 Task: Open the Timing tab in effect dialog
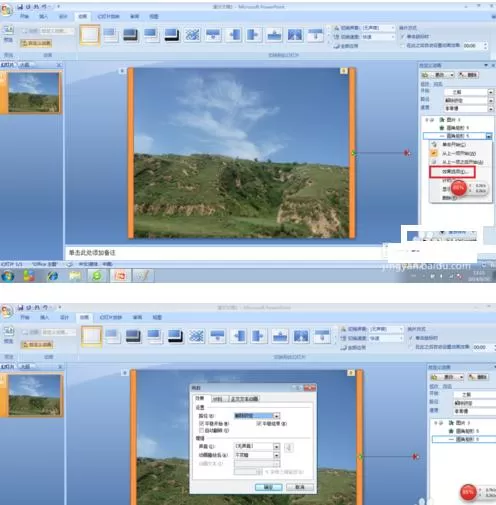point(218,399)
